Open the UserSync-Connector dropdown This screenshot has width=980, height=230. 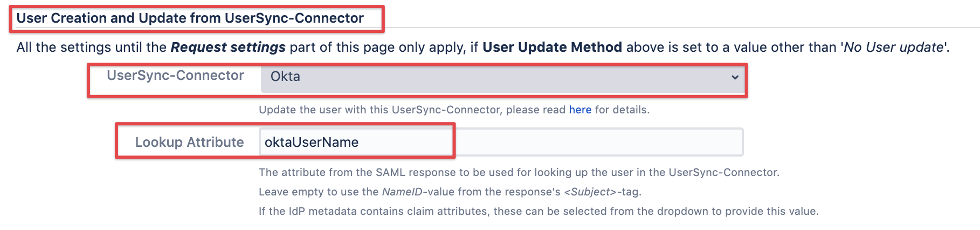point(501,77)
